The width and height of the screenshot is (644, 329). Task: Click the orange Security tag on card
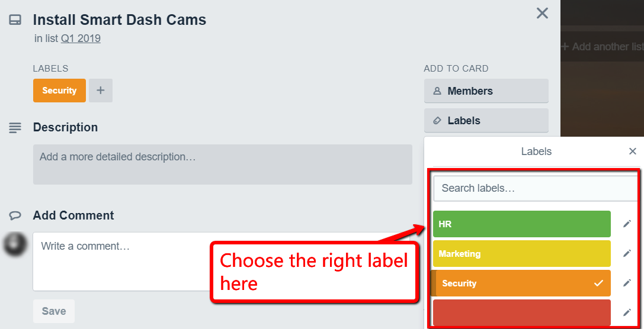(x=59, y=91)
